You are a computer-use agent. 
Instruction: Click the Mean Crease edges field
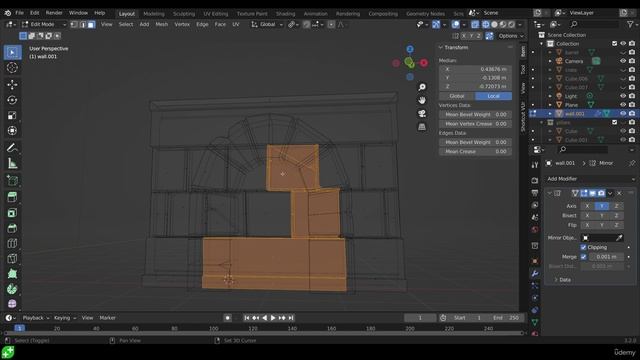tap(476, 151)
